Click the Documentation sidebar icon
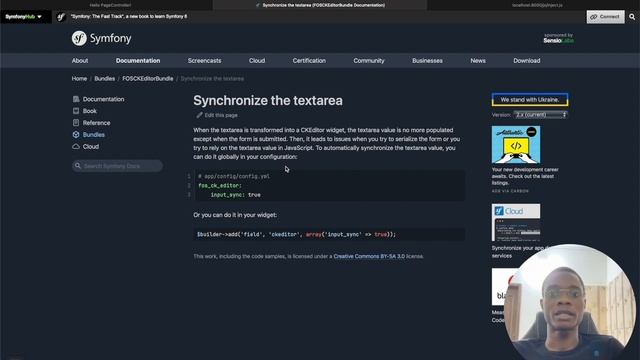 pos(76,99)
